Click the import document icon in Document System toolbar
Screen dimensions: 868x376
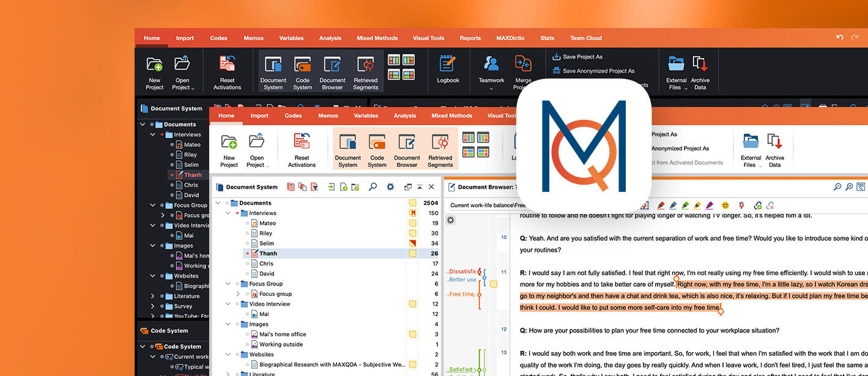(x=332, y=187)
